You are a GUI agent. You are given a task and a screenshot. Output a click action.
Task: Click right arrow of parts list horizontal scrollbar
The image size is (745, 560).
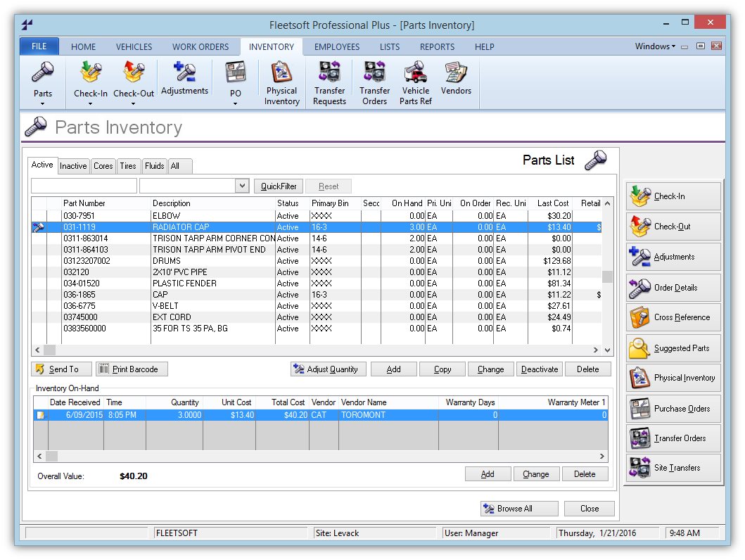[595, 350]
